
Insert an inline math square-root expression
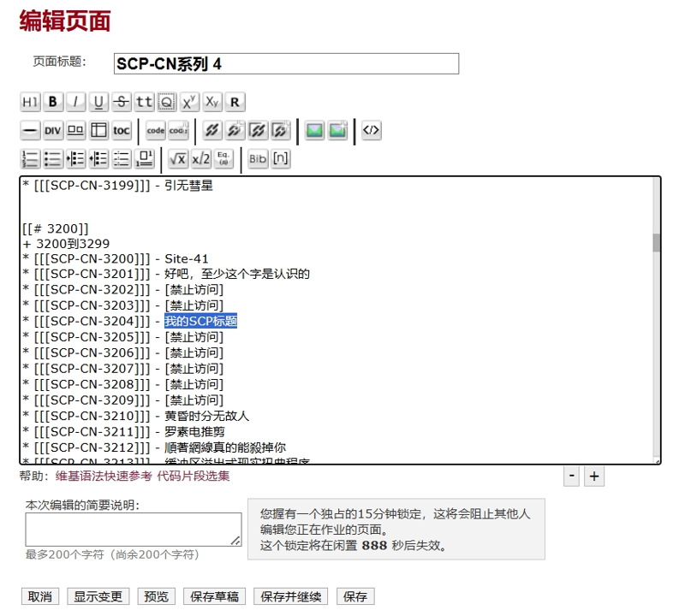[x=178, y=159]
